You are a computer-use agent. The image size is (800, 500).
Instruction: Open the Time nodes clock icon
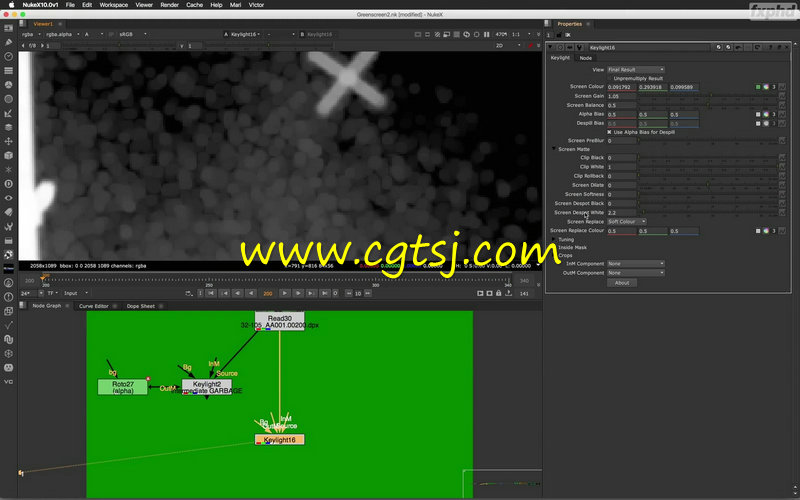click(x=8, y=57)
